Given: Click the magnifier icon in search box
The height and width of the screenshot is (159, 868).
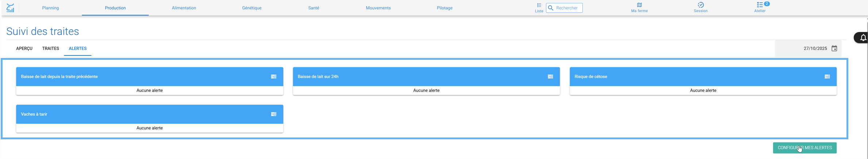Looking at the screenshot, I should [551, 8].
